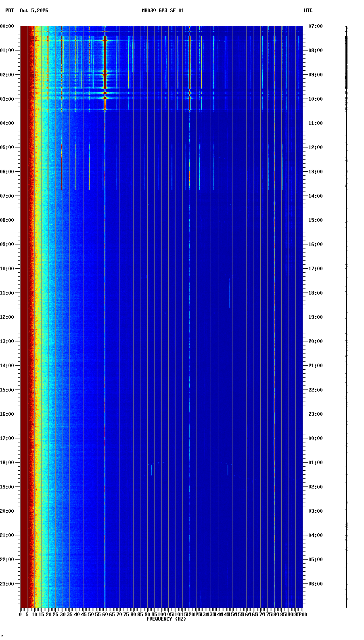
Task: Click the date text Oct 5,2026
Action: tap(34, 11)
